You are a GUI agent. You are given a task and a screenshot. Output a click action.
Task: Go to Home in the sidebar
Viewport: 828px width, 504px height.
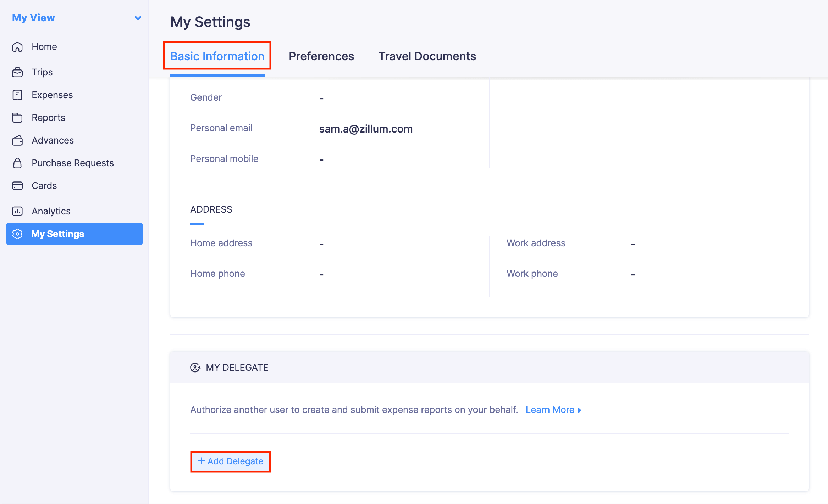pyautogui.click(x=74, y=47)
